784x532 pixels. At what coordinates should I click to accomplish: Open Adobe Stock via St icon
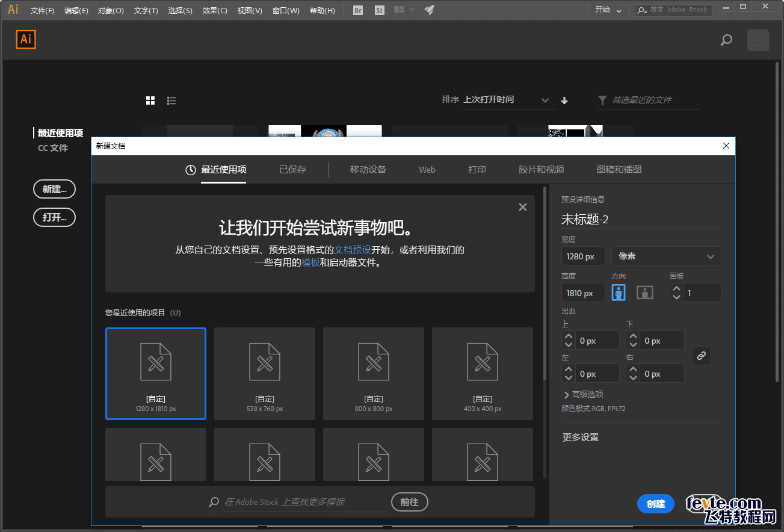(379, 10)
